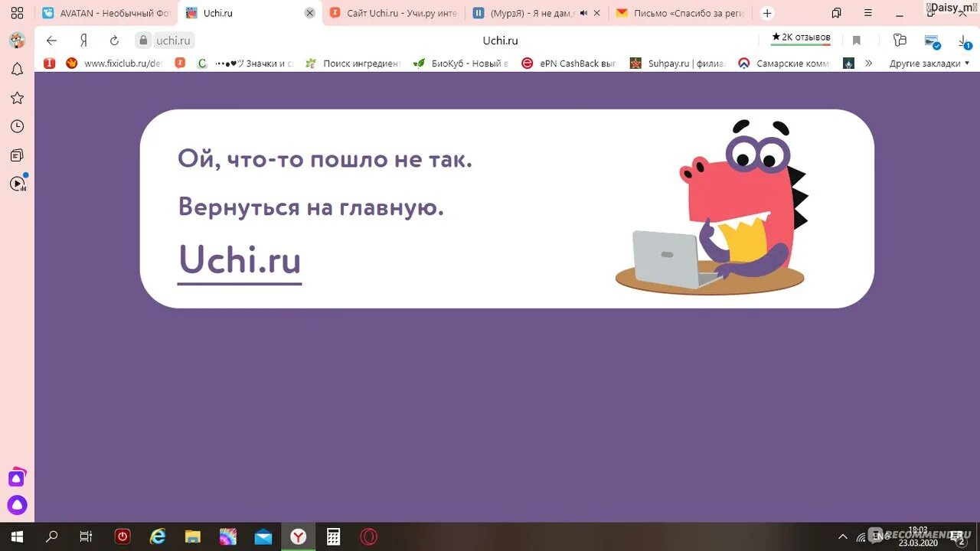
Task: Open File Explorer from taskbar
Action: point(193,536)
